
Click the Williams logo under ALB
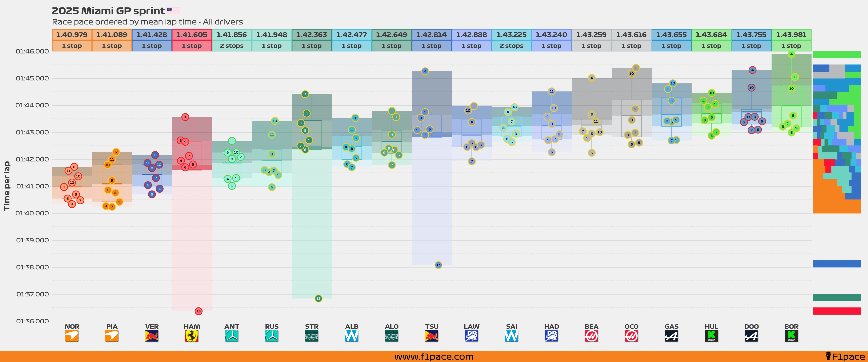[351, 336]
